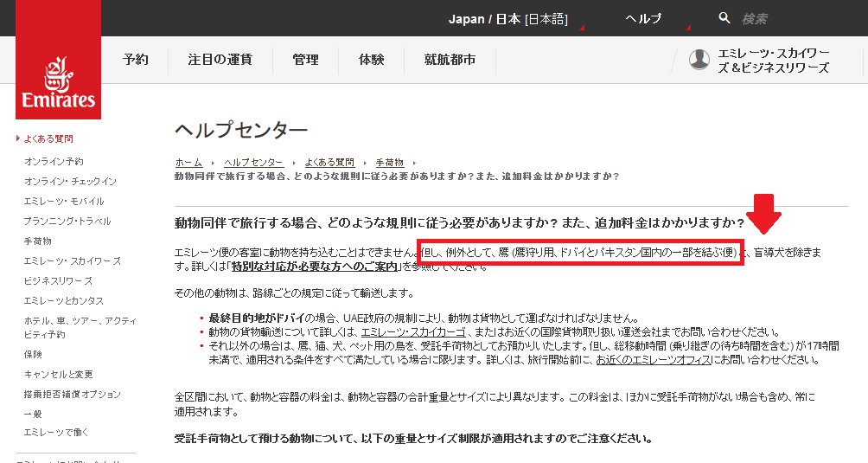
Task: Open the 予約 navigation menu
Action: [136, 59]
